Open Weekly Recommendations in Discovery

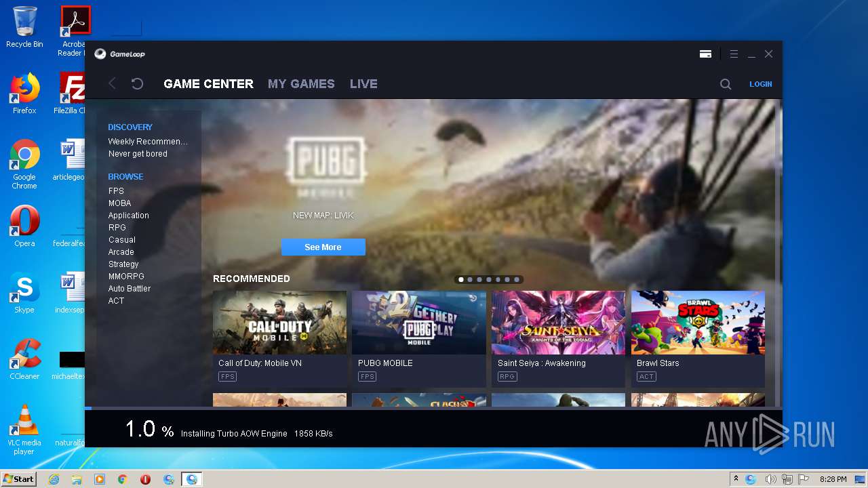(x=148, y=142)
